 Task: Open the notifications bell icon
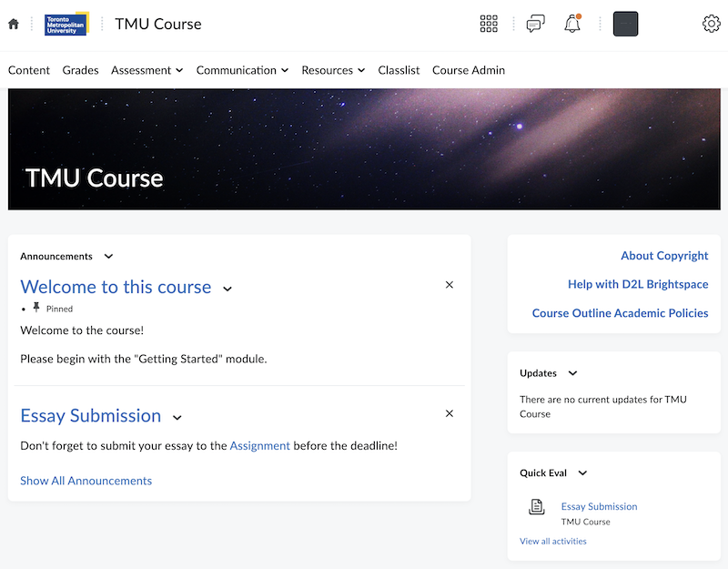pos(572,25)
